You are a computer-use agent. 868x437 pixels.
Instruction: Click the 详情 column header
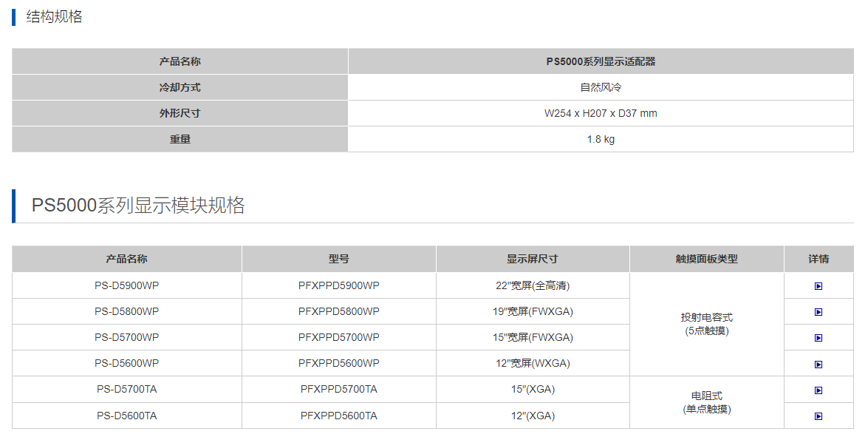[x=819, y=259]
